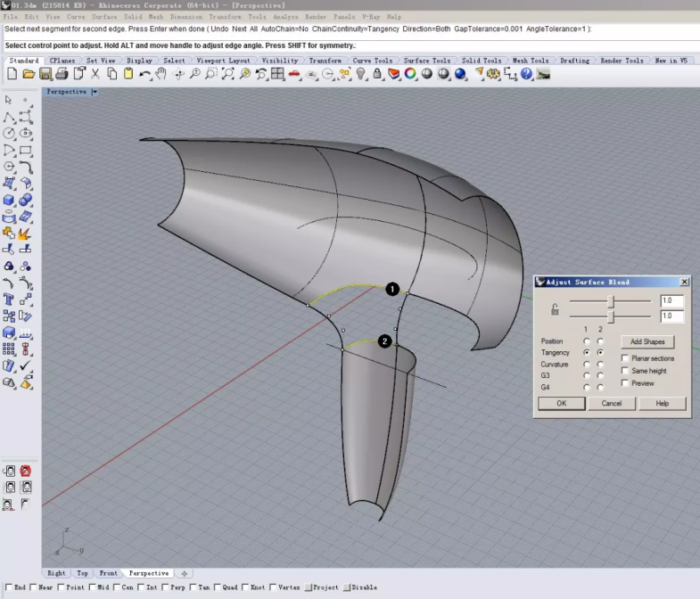Switch to the Front viewport tab
The image size is (700, 599).
coord(108,573)
